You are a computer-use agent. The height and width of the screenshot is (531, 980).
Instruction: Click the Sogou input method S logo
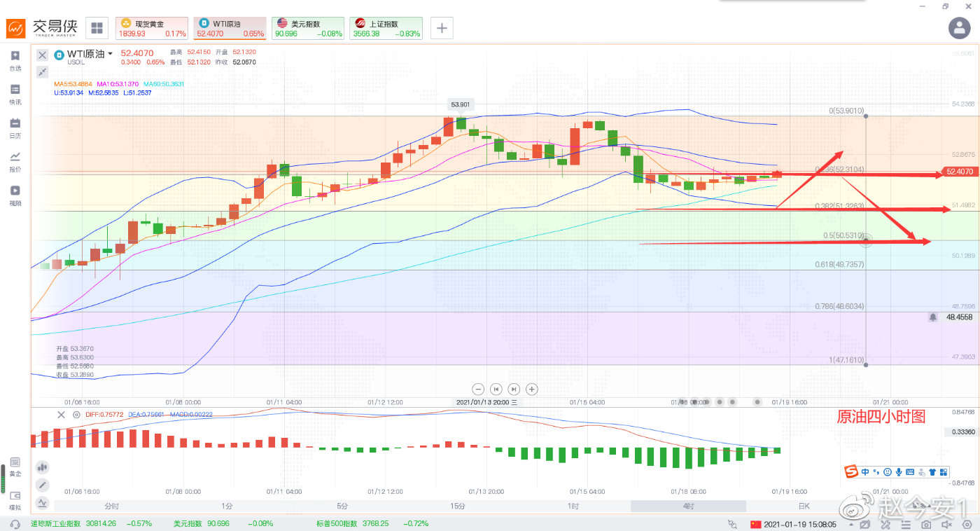852,473
